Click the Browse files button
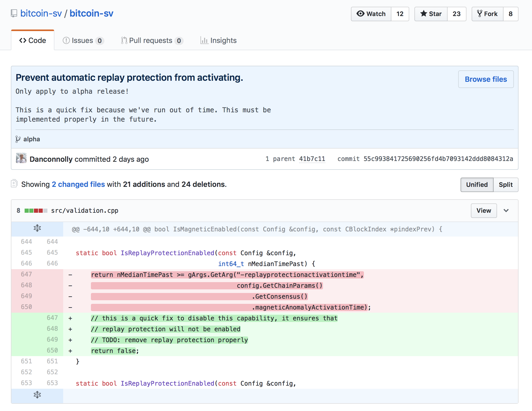532x411 pixels. pos(486,79)
